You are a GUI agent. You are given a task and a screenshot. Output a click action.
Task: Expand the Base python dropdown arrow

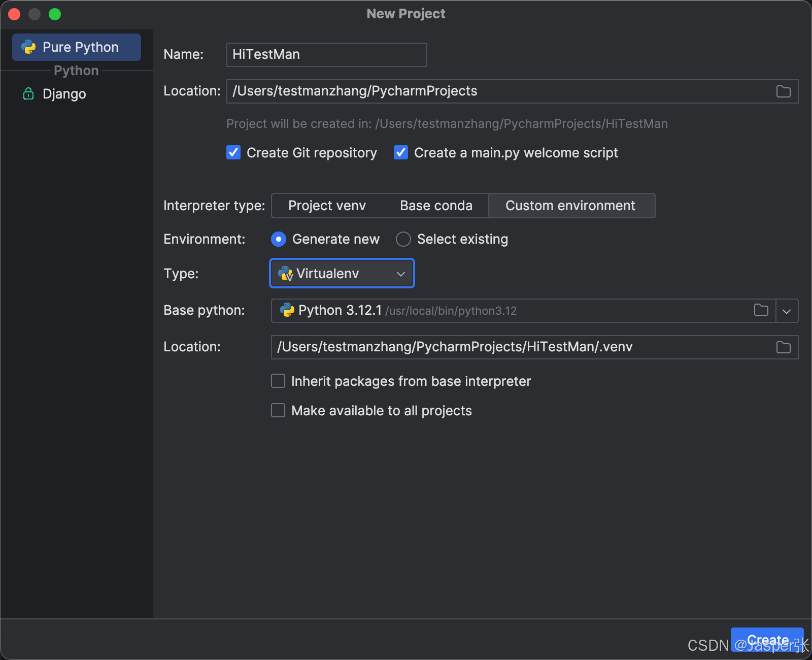(787, 311)
